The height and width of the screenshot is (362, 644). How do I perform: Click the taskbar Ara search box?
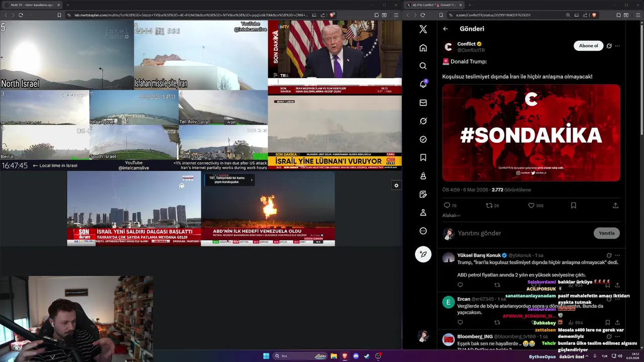pyautogui.click(x=299, y=356)
